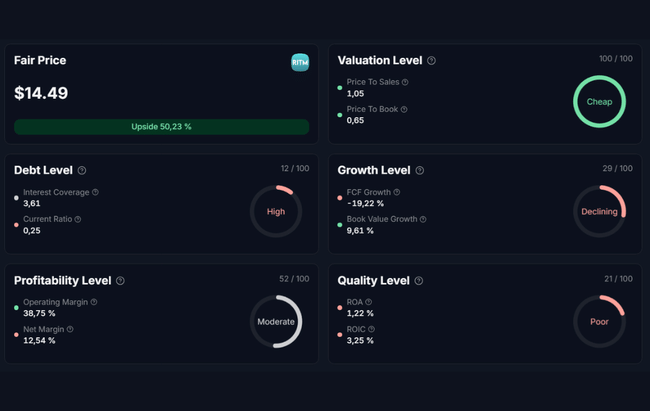The height and width of the screenshot is (411, 650).
Task: Click the ROIC help icon
Action: coord(372,329)
